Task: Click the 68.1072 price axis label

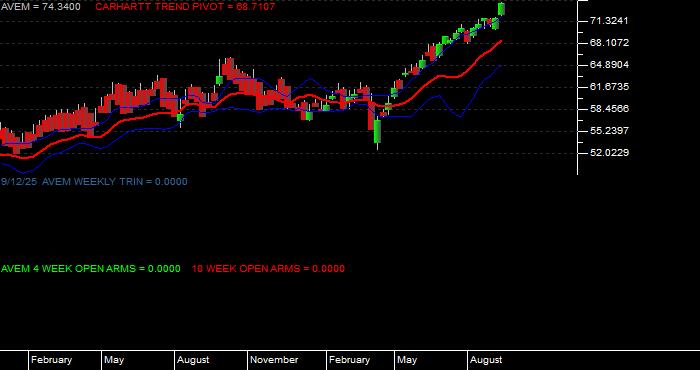Action: pyautogui.click(x=609, y=43)
